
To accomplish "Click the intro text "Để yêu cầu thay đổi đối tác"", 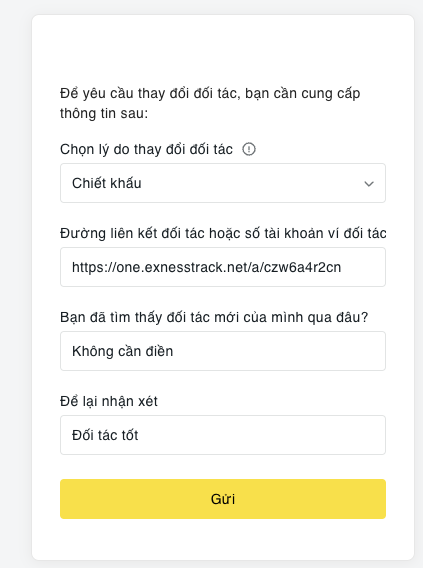I will click(x=150, y=93).
